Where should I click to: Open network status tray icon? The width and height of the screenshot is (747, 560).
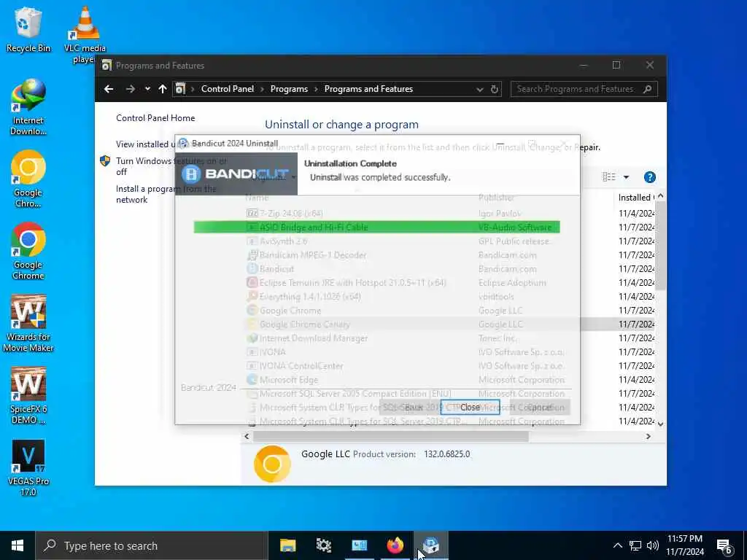coord(635,545)
